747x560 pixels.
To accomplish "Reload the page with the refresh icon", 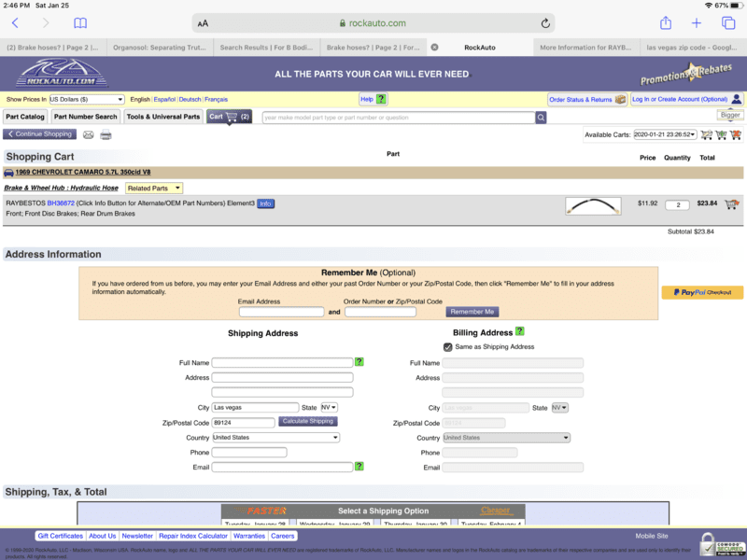I will point(546,22).
